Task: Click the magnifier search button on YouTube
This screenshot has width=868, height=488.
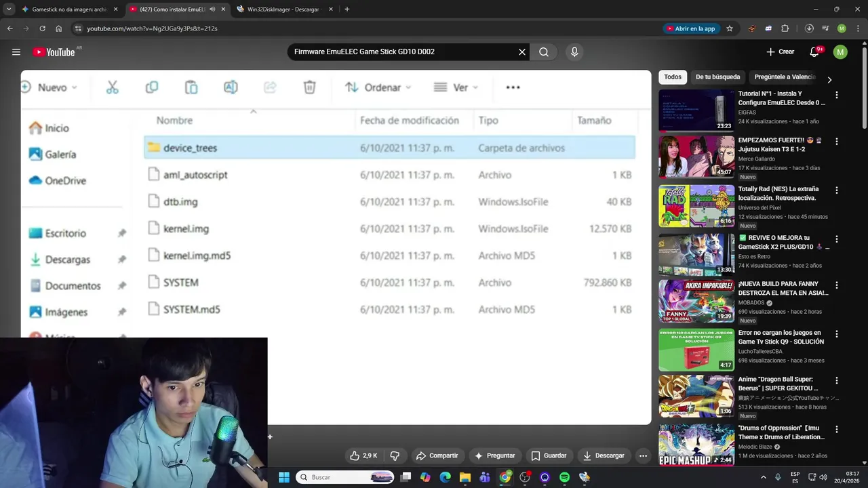Action: pyautogui.click(x=544, y=52)
